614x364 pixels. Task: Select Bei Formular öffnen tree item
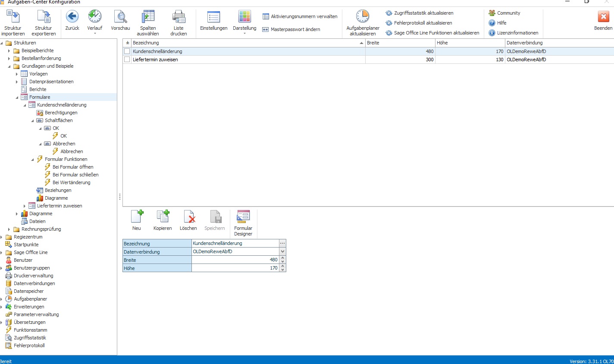click(x=73, y=167)
